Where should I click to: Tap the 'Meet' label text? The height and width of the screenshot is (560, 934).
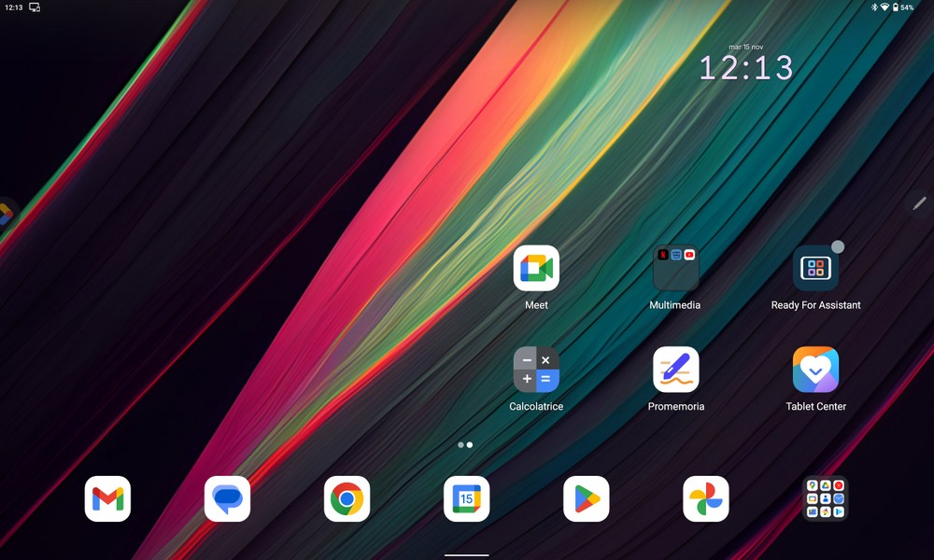point(536,304)
